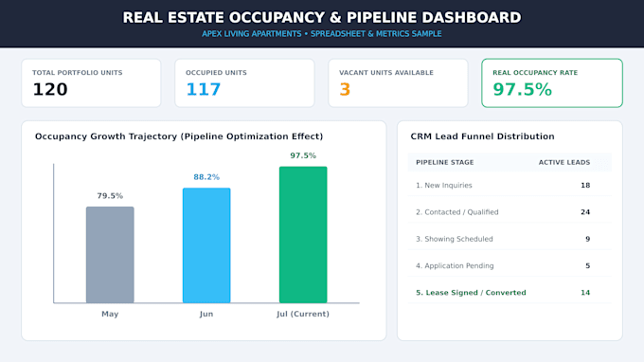Click the Real Occupancy Rate 97.5% card
The height and width of the screenshot is (362, 644).
click(552, 83)
